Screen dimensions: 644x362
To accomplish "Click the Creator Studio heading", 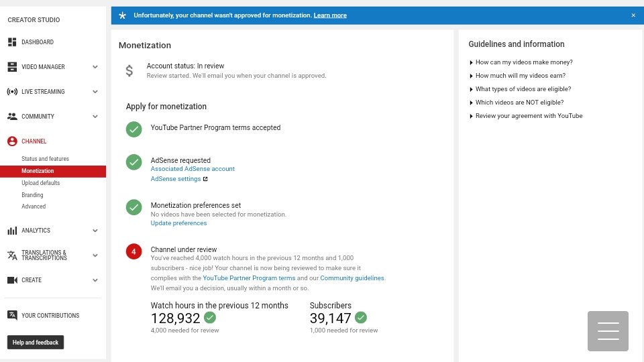I will pos(34,19).
